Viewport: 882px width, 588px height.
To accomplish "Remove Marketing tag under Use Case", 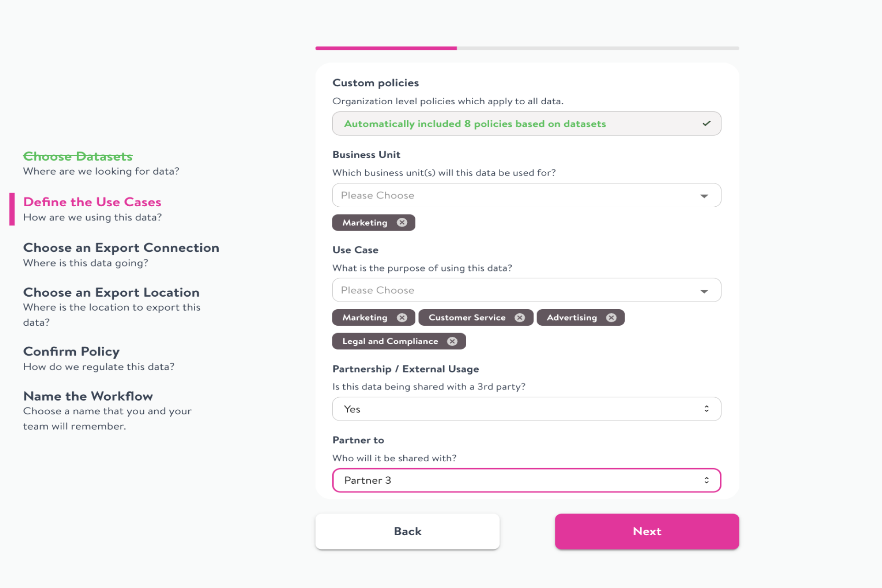I will pos(402,318).
